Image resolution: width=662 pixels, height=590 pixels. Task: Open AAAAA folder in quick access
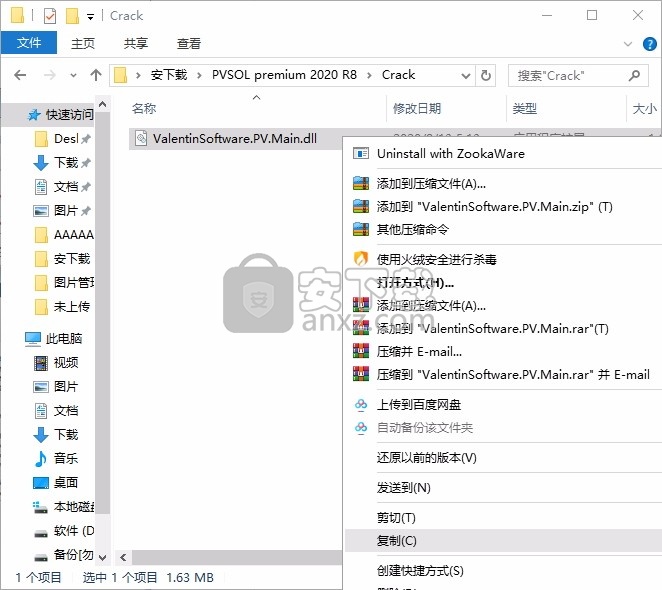tap(64, 234)
